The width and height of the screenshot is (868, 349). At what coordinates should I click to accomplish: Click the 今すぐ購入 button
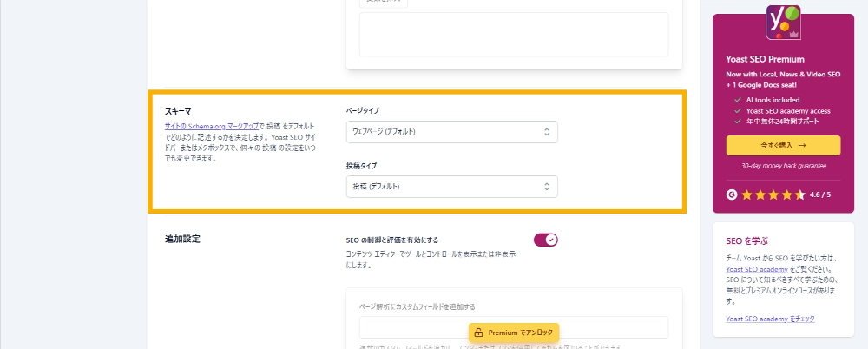coord(783,146)
